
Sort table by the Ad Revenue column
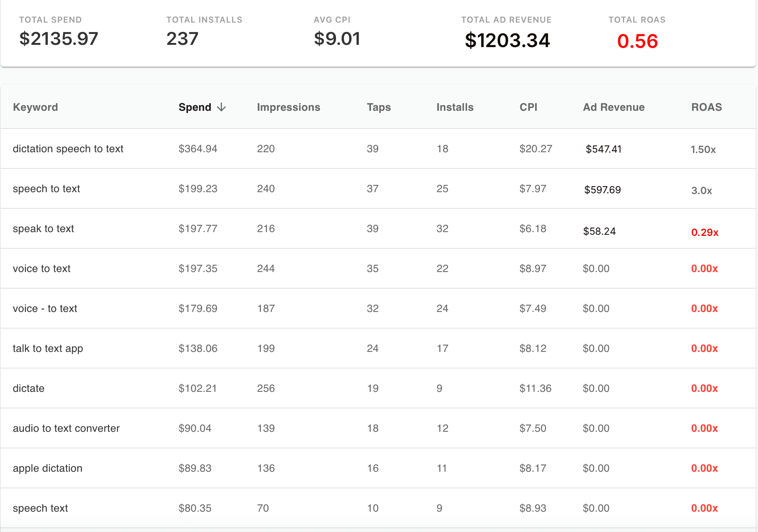(x=614, y=107)
